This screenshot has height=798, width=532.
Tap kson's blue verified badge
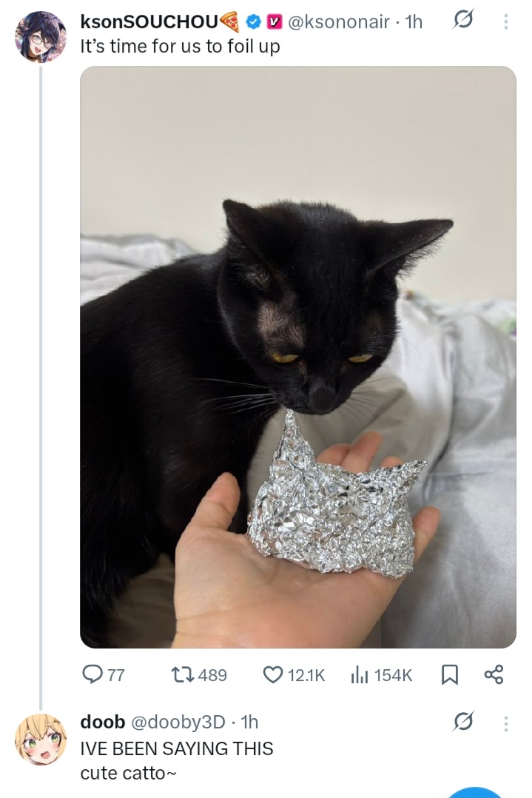coord(253,21)
